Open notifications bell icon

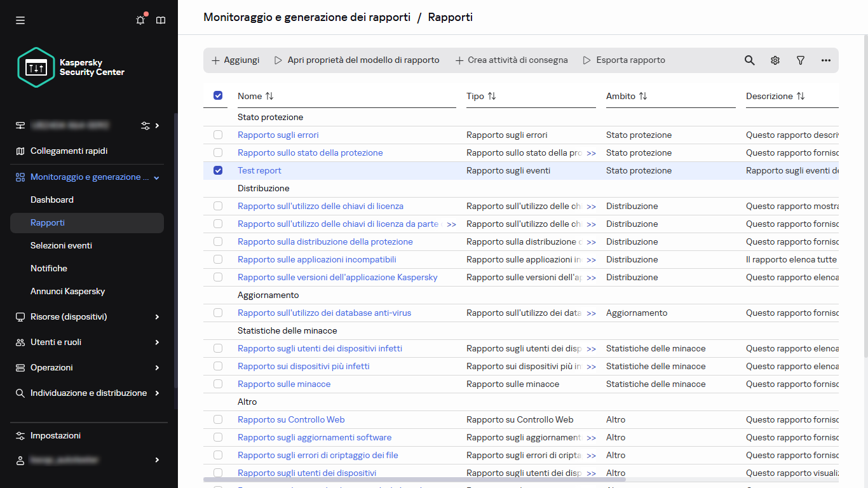[x=140, y=20]
